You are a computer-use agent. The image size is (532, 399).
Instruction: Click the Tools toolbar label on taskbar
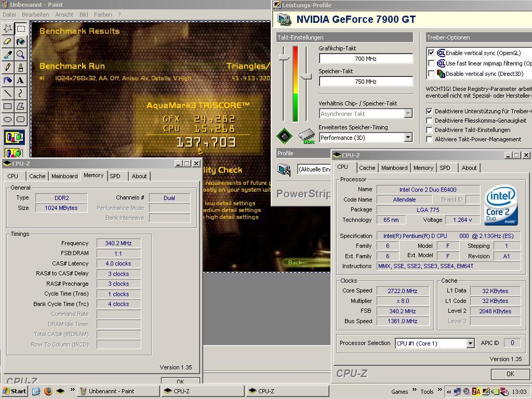coord(427,392)
